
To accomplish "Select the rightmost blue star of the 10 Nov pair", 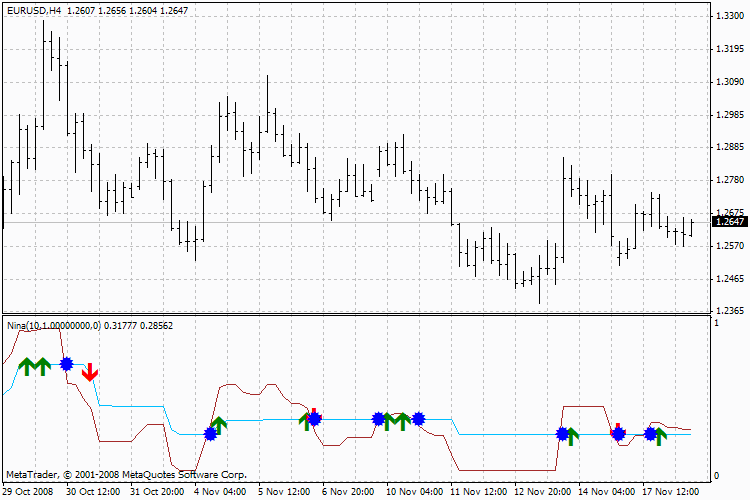I will [x=419, y=419].
